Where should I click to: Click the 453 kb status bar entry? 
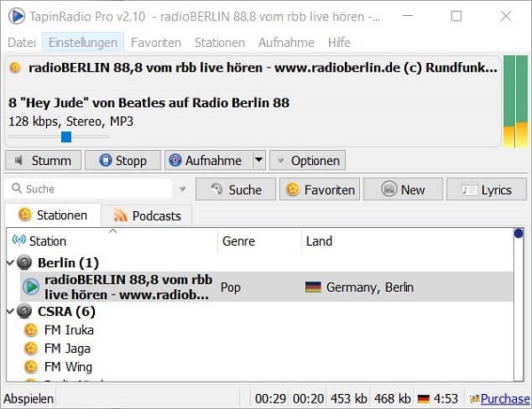point(348,398)
